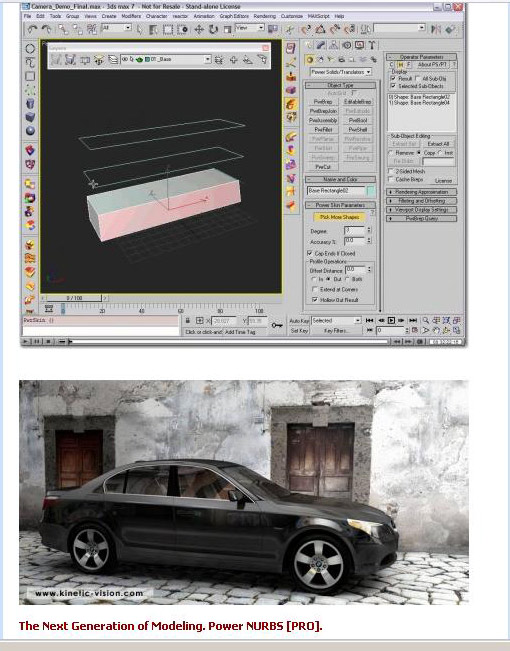
Task: Activate the rectangular selection region tool
Action: point(168,29)
